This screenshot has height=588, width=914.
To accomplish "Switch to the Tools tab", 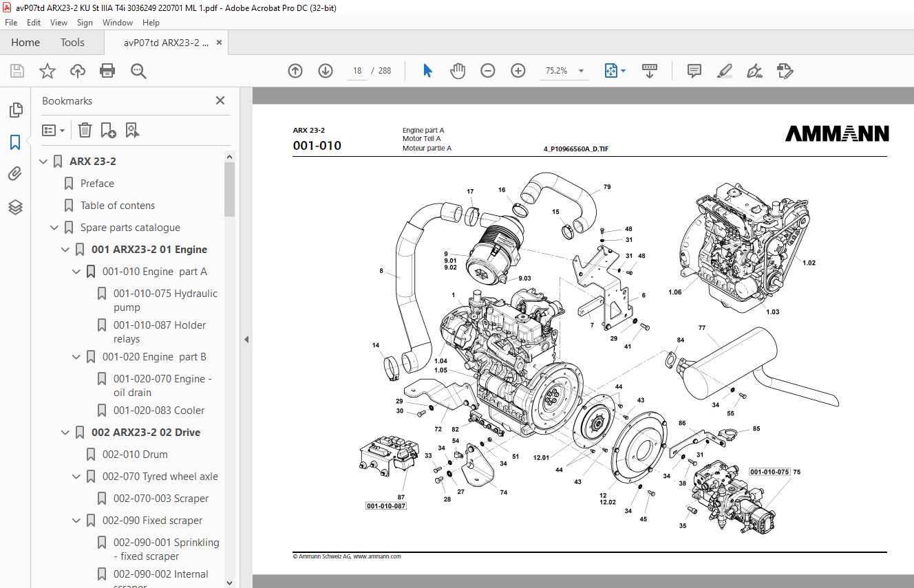I will point(72,43).
